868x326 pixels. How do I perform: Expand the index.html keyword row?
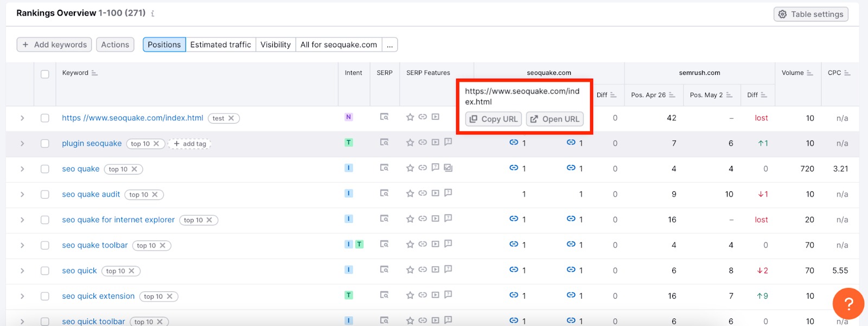(22, 118)
